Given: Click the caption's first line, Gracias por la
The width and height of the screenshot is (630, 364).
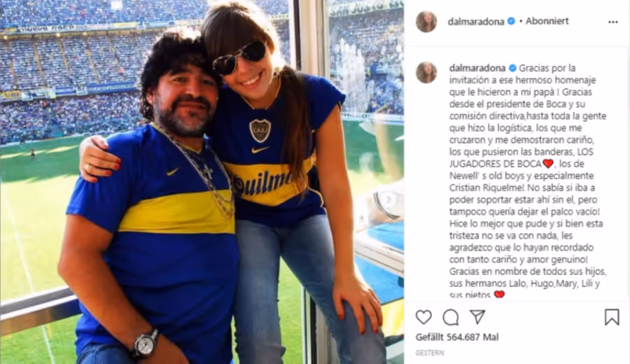Looking at the screenshot, I should (547, 69).
